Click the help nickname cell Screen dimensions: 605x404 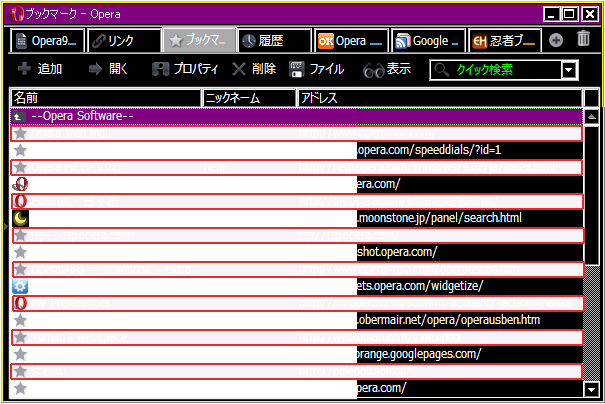pyautogui.click(x=215, y=167)
